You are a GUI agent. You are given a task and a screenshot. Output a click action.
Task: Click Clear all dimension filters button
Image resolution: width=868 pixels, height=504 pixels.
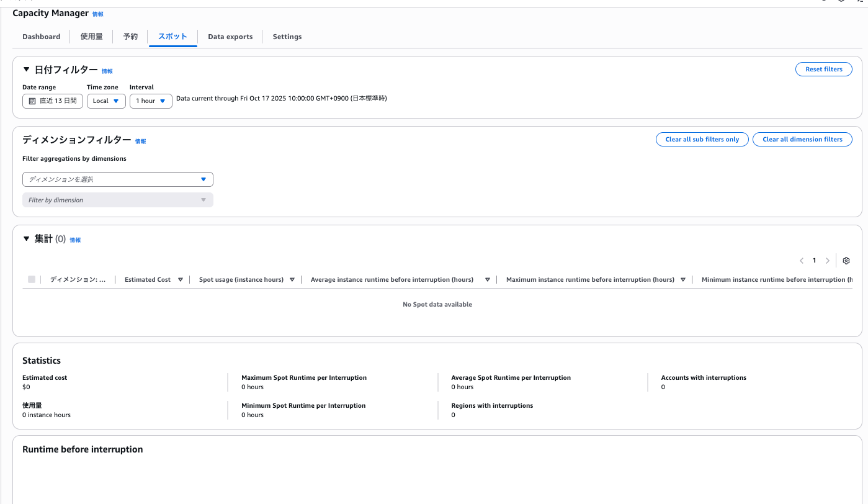[x=802, y=140]
